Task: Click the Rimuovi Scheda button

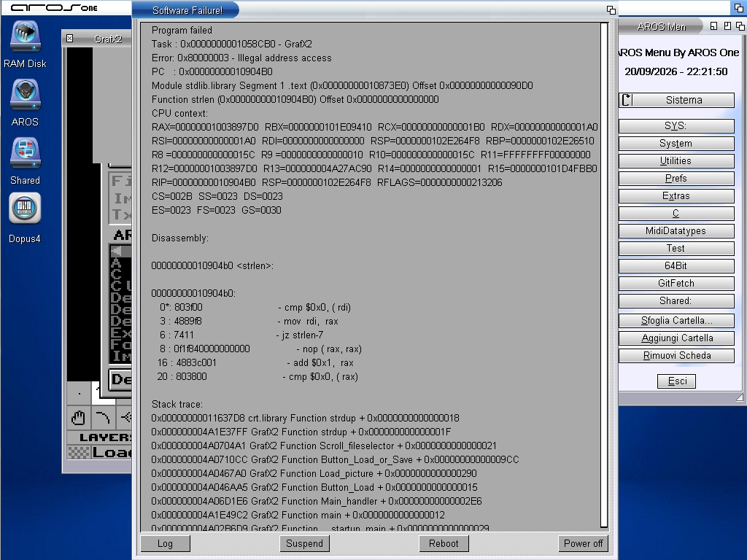Action: (x=676, y=356)
